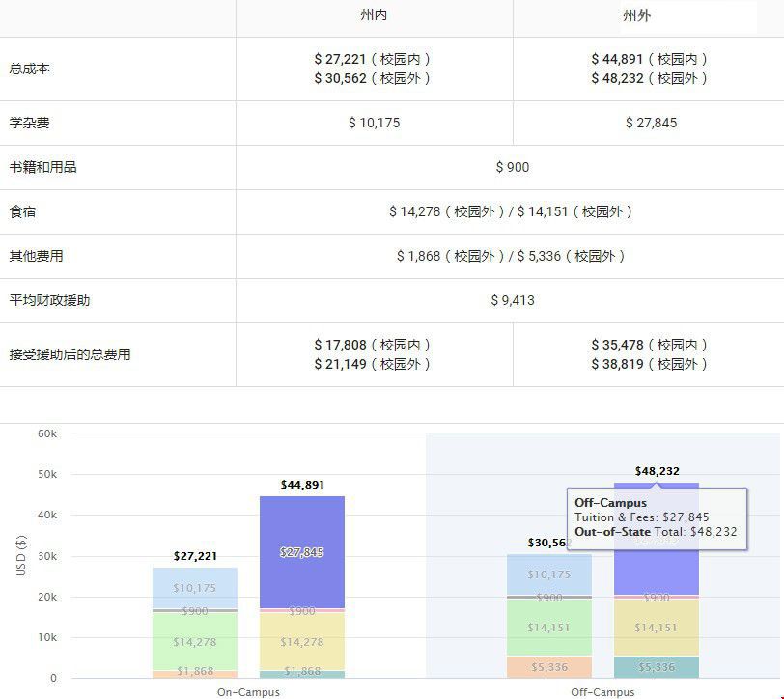This screenshot has height=699, width=784.
Task: Select the 学杂费 row label
Action: click(30, 123)
